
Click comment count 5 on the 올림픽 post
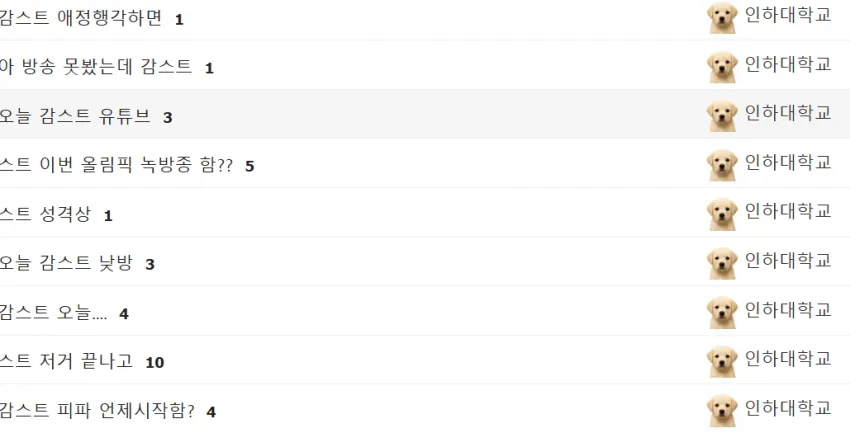[249, 166]
